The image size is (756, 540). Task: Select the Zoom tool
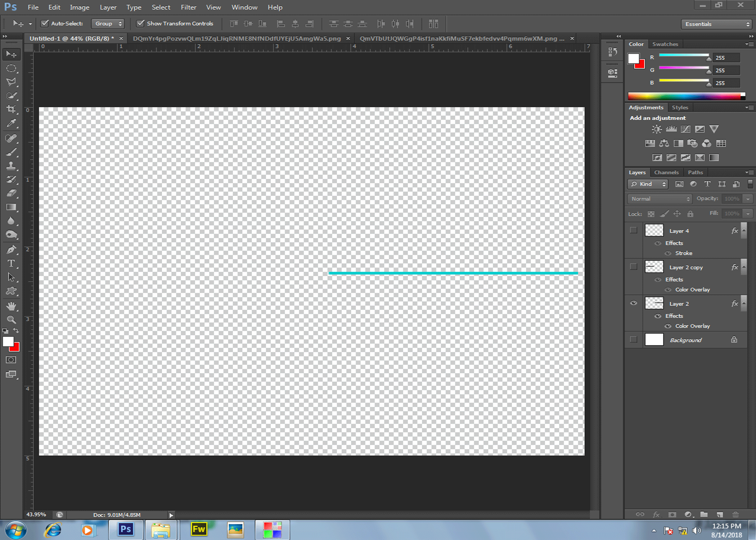pos(11,319)
